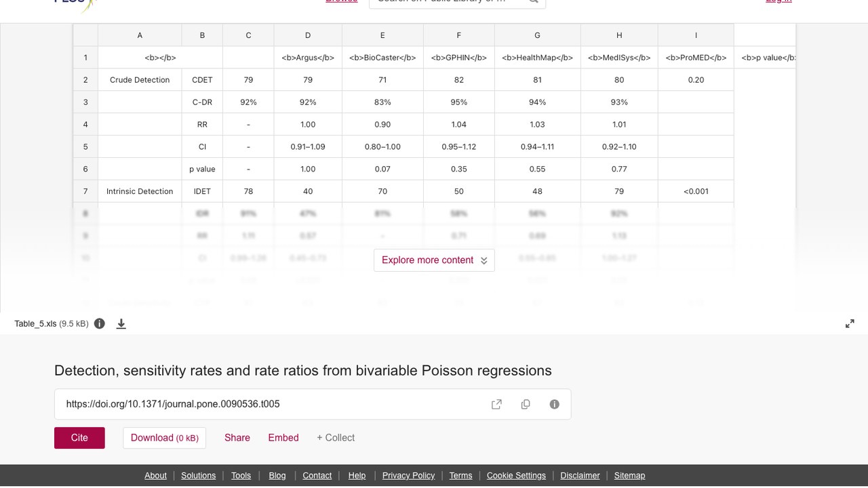
Task: Open the Blog footer link
Action: click(277, 476)
